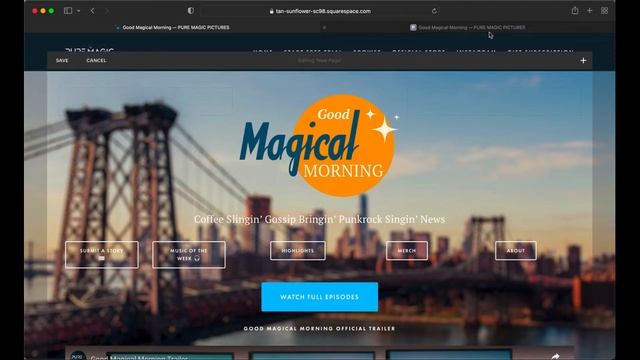
Task: Click Watch Full Episodes button
Action: pos(320,297)
